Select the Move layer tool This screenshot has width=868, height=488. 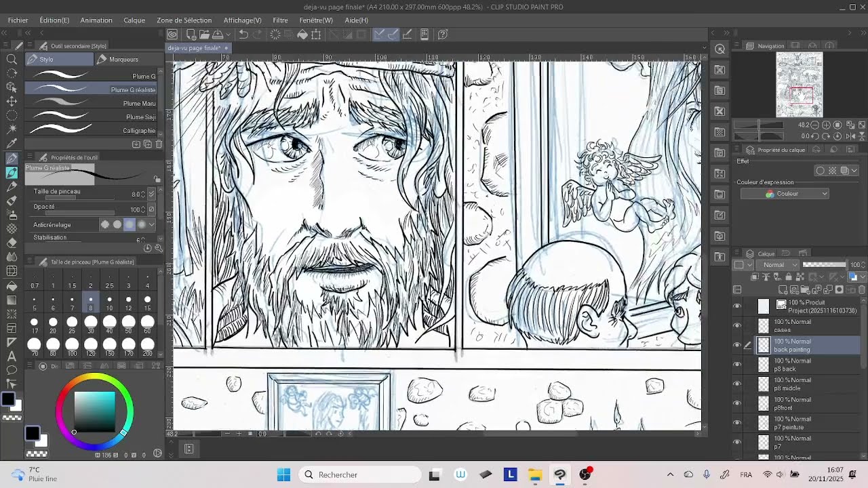(x=12, y=102)
